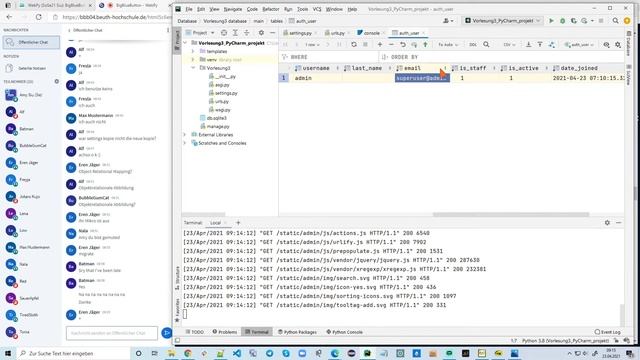Switch to settings.py editor tab

coord(300,33)
